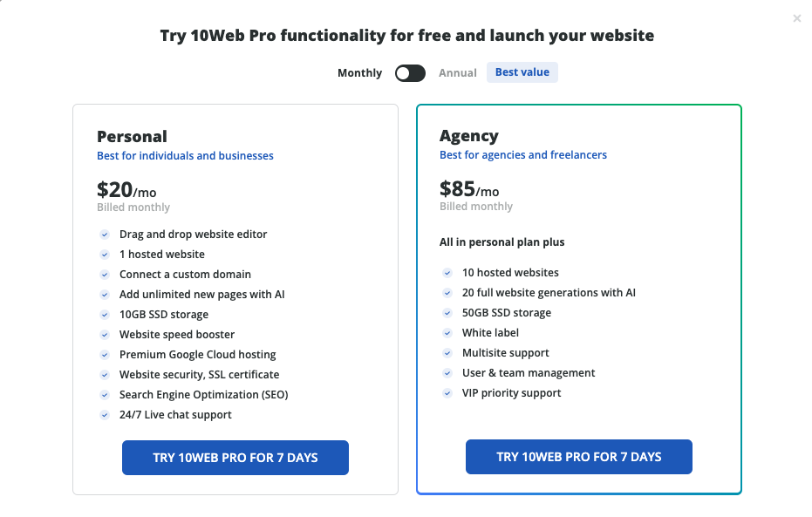
Task: Click checkmark beside 1 hosted website
Action: (x=105, y=255)
